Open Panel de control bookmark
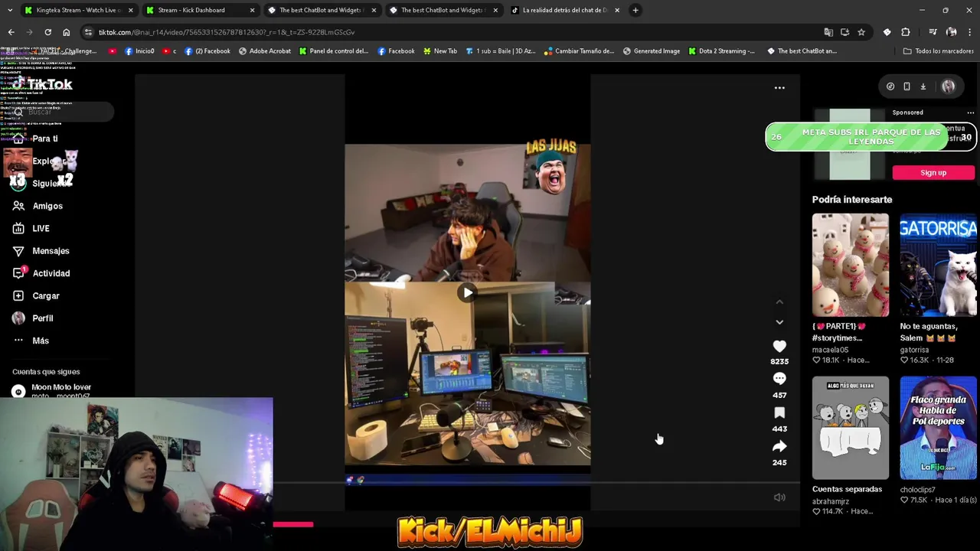The height and width of the screenshot is (551, 980). tap(334, 51)
